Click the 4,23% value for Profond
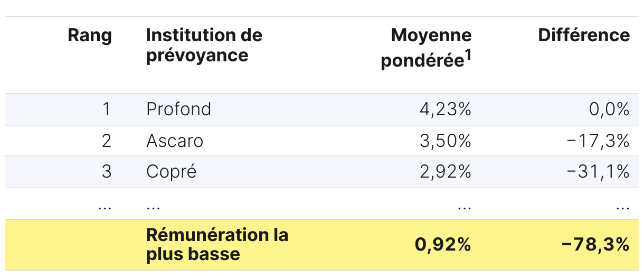 click(x=446, y=109)
